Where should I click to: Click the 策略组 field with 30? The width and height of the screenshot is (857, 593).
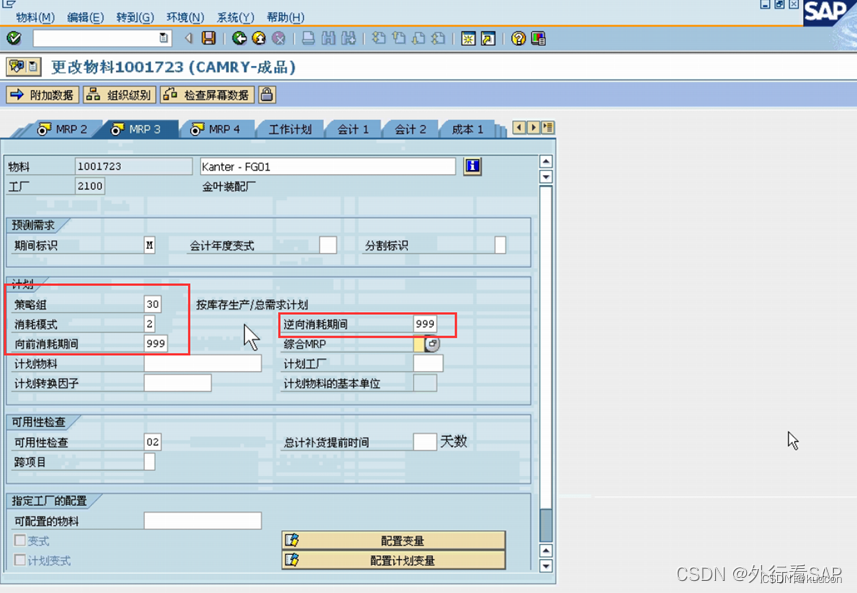coord(152,304)
